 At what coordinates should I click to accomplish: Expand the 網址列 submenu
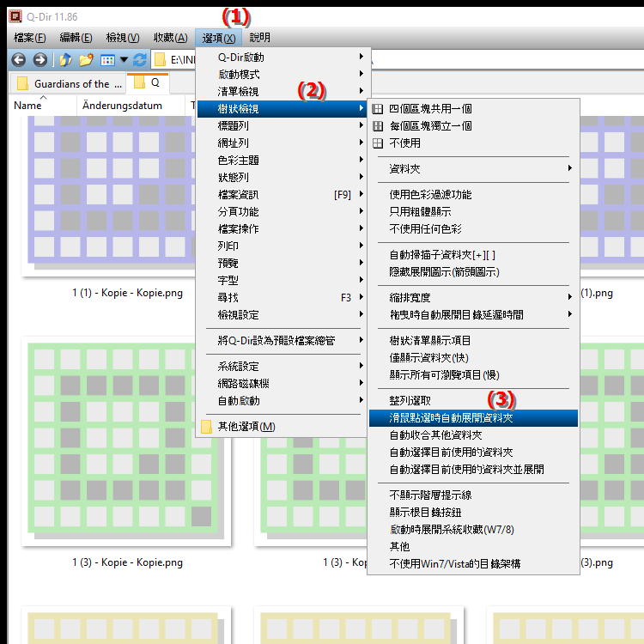tap(283, 143)
